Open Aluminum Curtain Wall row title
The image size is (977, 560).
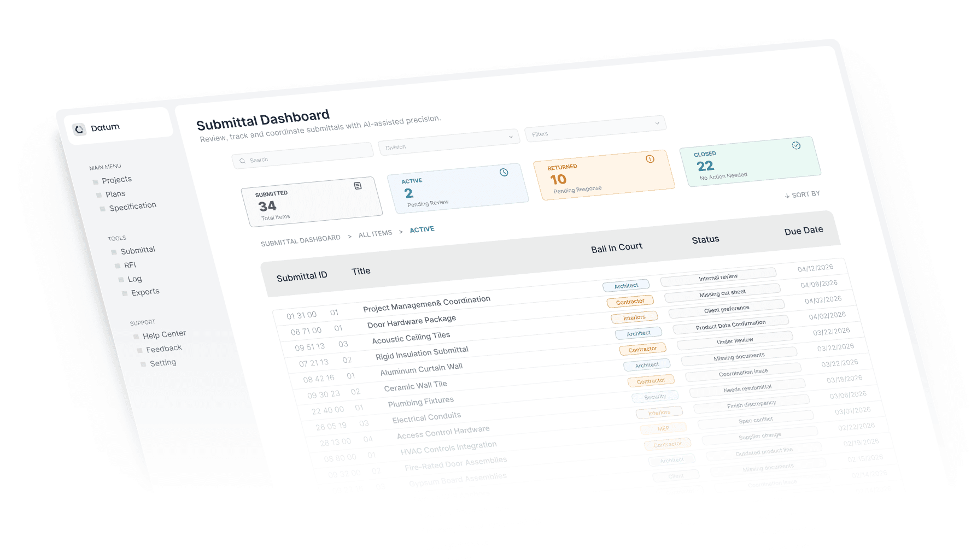(422, 369)
